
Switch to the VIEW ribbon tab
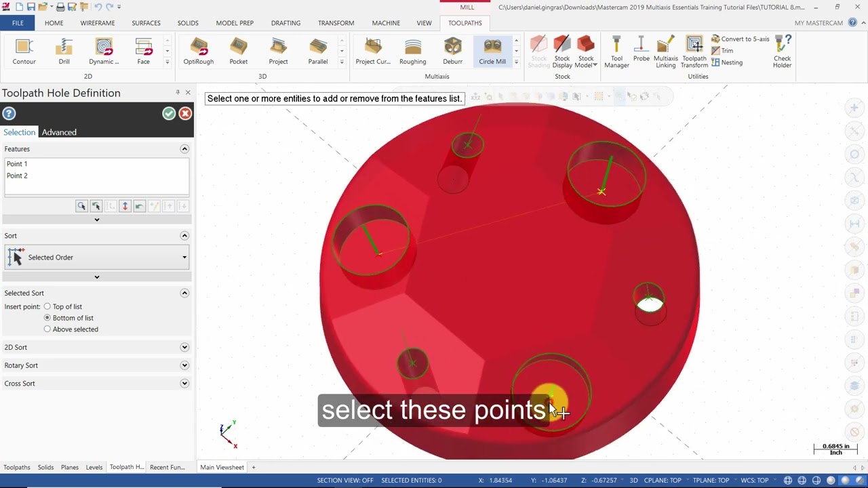point(424,23)
